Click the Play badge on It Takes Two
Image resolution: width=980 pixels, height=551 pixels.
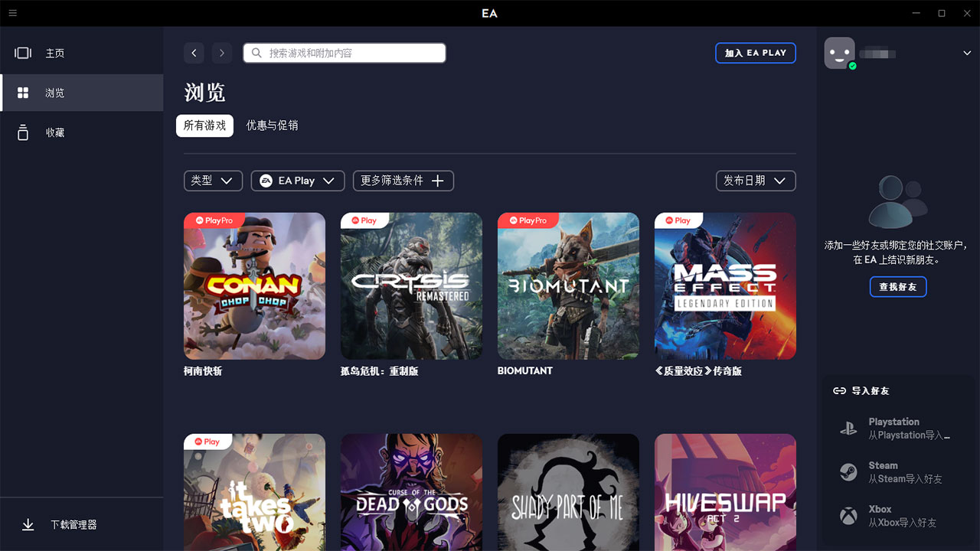[x=207, y=442]
